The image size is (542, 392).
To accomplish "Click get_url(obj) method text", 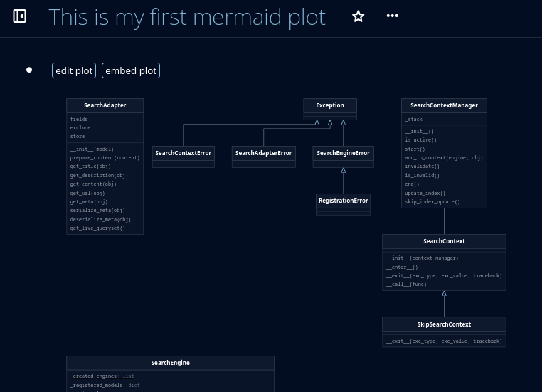I will [87, 194].
